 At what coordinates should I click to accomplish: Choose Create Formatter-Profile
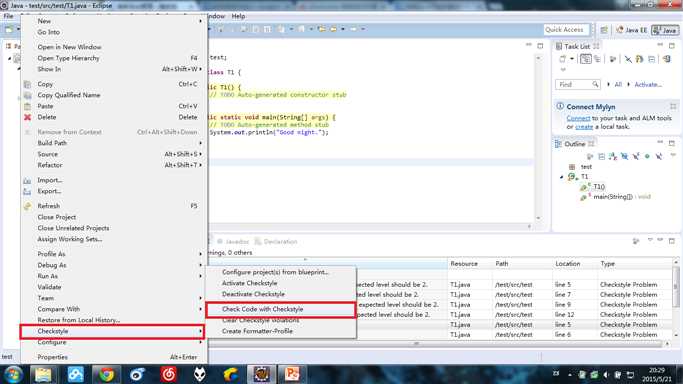pos(281,331)
